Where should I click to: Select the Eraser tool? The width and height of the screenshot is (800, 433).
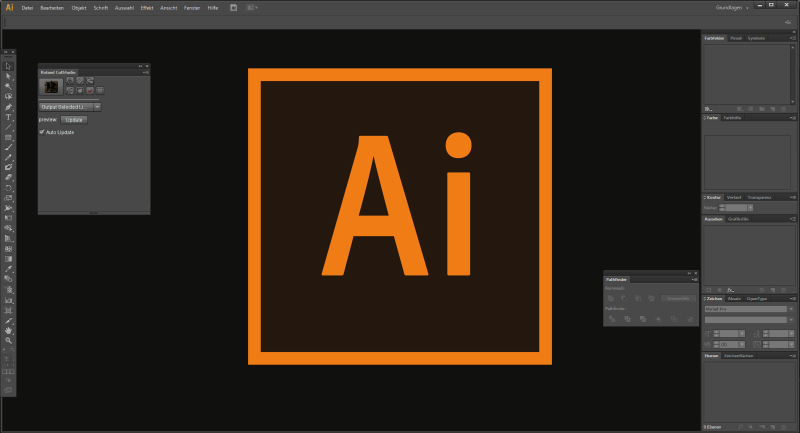tap(8, 177)
